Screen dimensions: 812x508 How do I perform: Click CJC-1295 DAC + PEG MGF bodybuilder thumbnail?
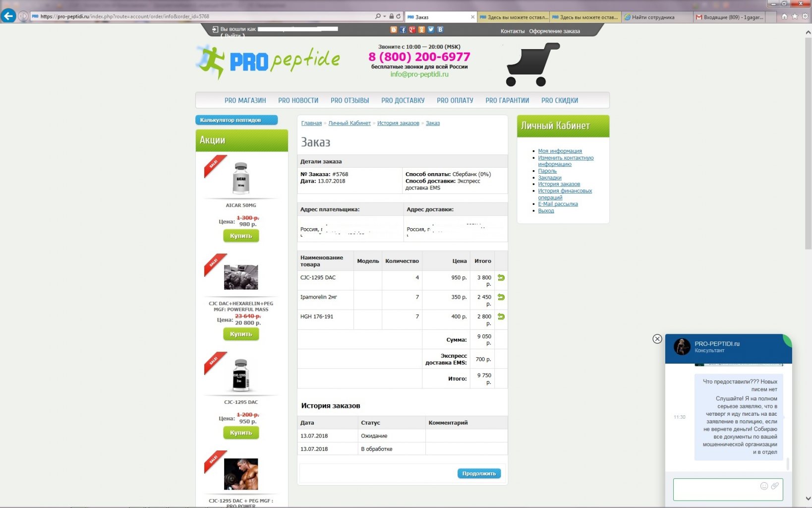[x=241, y=474]
